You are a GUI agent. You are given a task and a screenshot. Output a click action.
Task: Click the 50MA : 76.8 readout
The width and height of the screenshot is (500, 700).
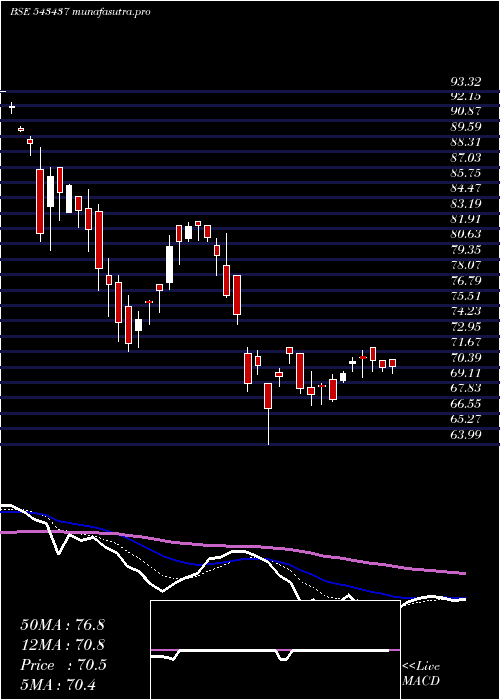coord(62,625)
